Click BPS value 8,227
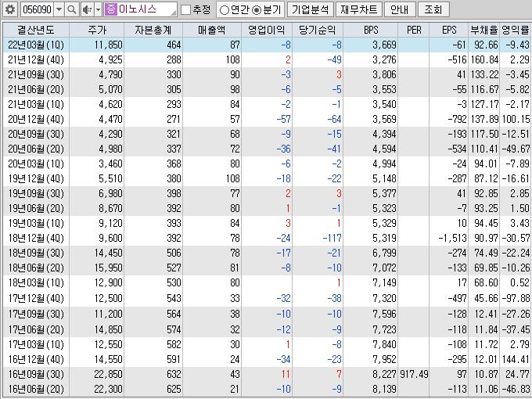Viewport: 532px width, 399px height. coord(384,374)
